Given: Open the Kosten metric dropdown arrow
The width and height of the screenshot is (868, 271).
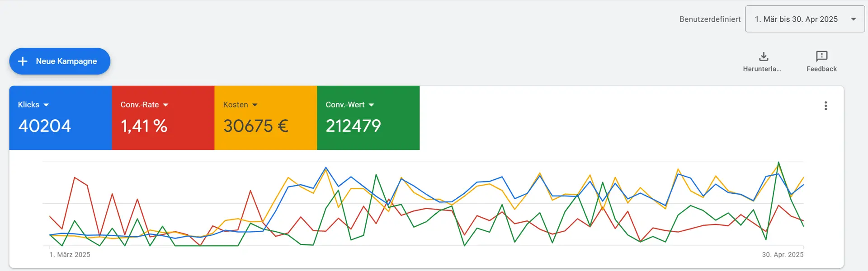Looking at the screenshot, I should (x=255, y=105).
